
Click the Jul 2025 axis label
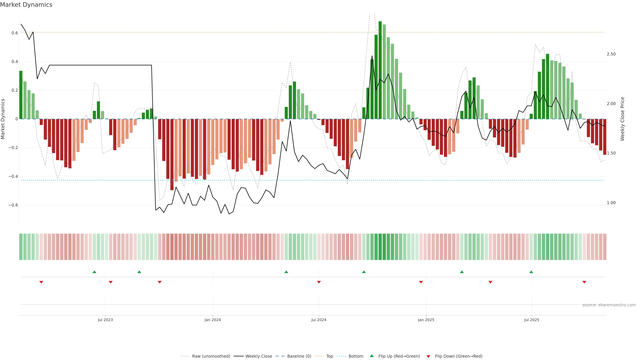tap(531, 320)
